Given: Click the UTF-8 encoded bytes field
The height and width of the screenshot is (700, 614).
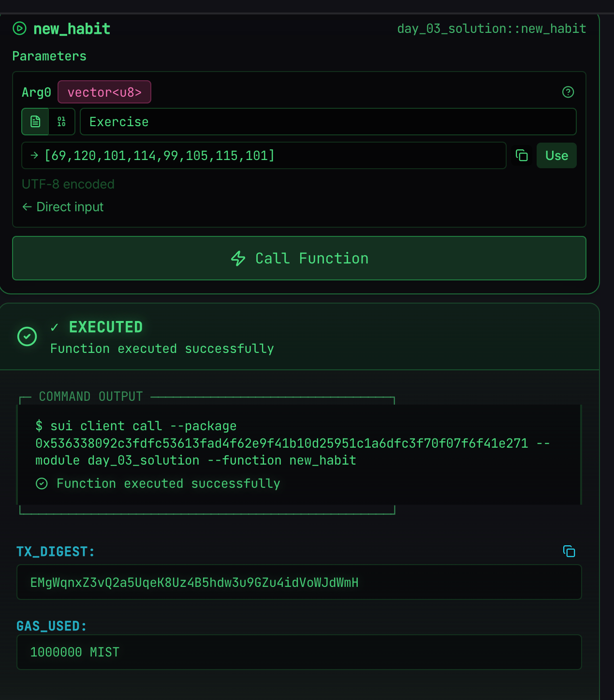Looking at the screenshot, I should point(263,156).
